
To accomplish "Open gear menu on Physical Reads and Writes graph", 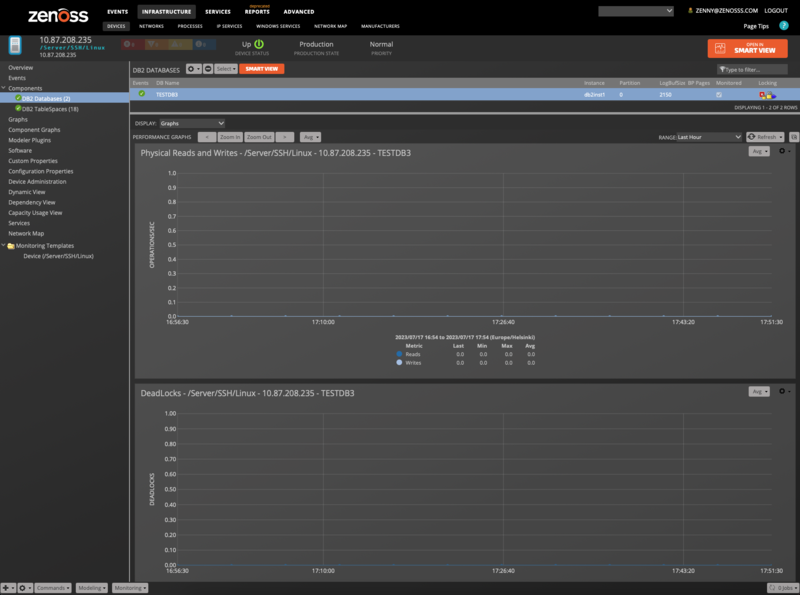I will coord(784,151).
